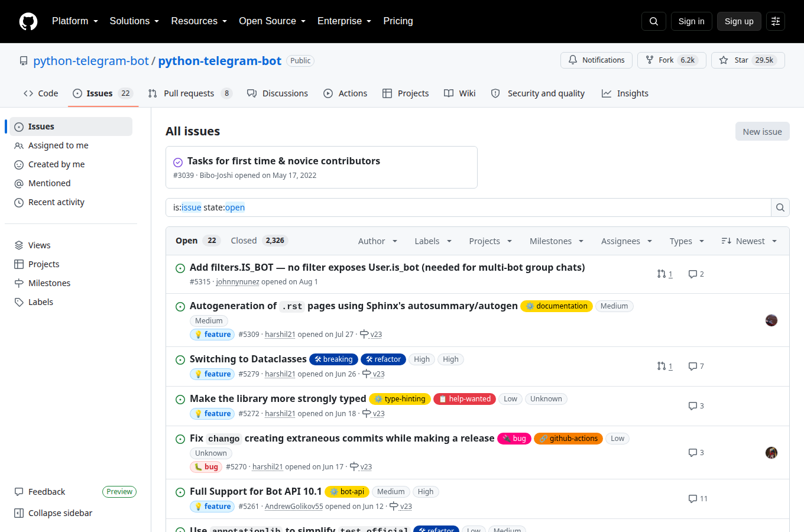Click the Collapse sidebar icon
The height and width of the screenshot is (532, 804).
[x=19, y=513]
